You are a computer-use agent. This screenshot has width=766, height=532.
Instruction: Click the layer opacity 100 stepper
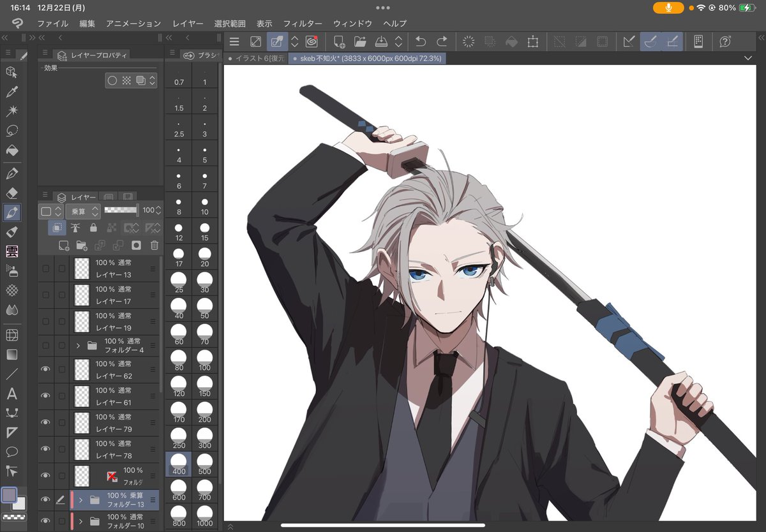coord(158,211)
